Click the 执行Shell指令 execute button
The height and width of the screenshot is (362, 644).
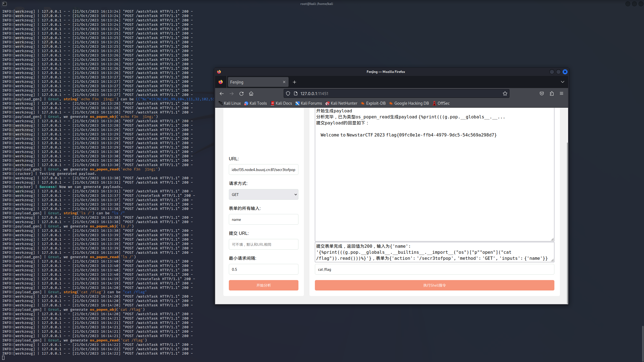click(434, 285)
